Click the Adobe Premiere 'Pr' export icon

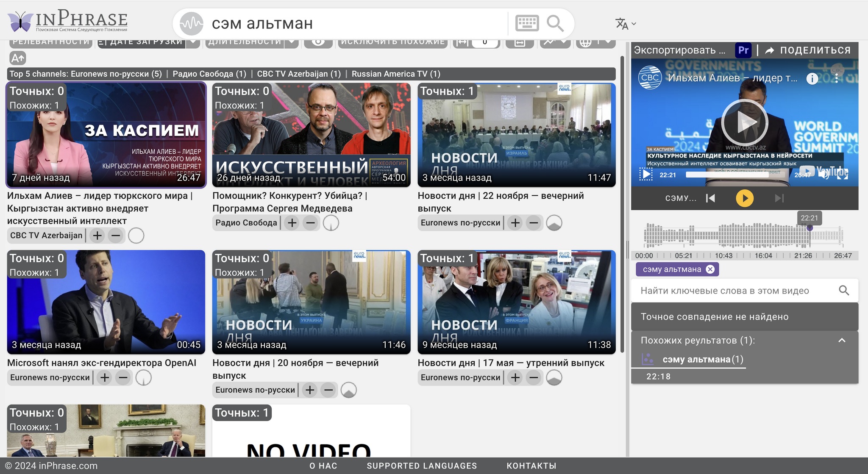(x=743, y=50)
